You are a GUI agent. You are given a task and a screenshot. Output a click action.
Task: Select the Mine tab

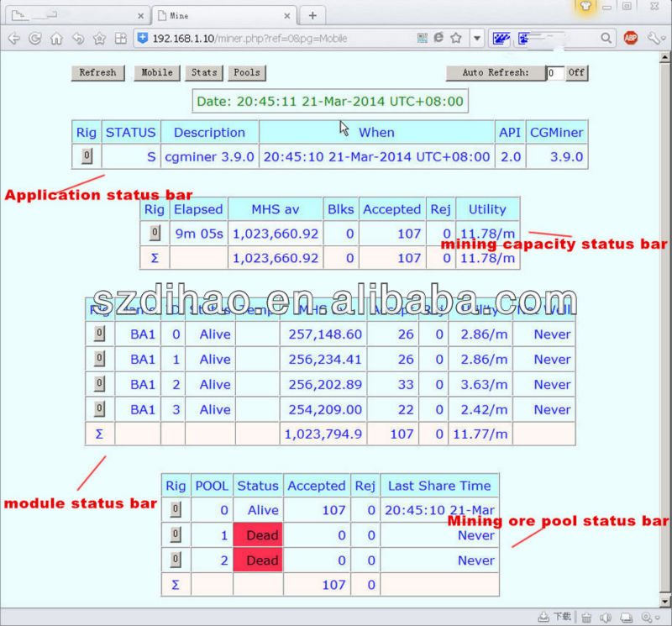tap(224, 15)
